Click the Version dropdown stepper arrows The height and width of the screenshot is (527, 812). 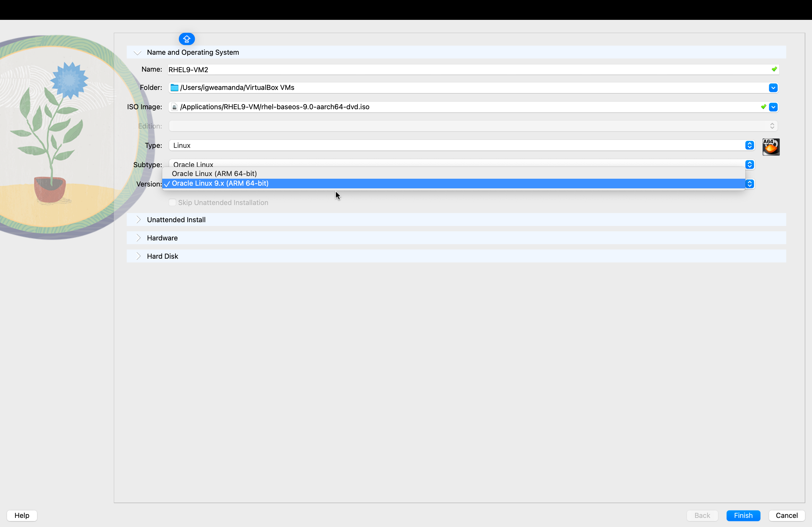[749, 184]
